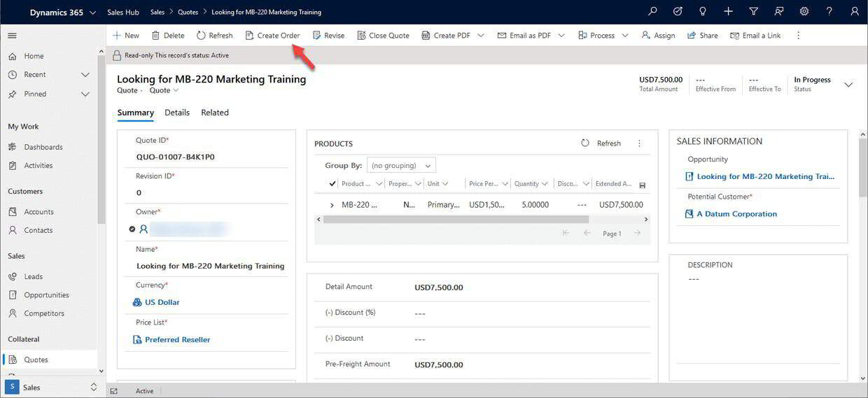Screen dimensions: 868x398
Task: Open the opportunity link in Sales Information
Action: 766,176
